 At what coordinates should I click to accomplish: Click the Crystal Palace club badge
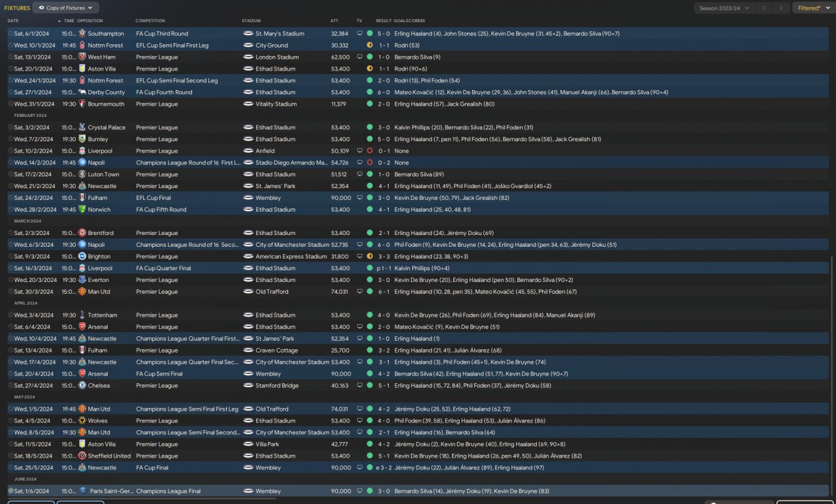(82, 127)
